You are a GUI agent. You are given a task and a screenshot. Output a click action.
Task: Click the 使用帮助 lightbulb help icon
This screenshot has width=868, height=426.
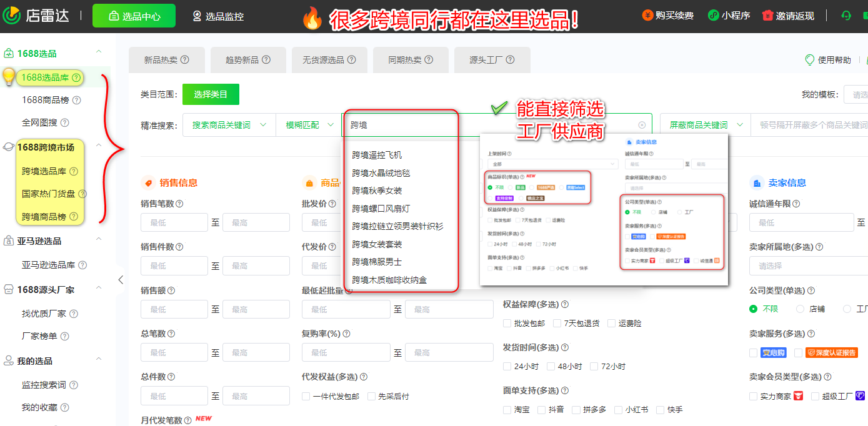pyautogui.click(x=809, y=60)
